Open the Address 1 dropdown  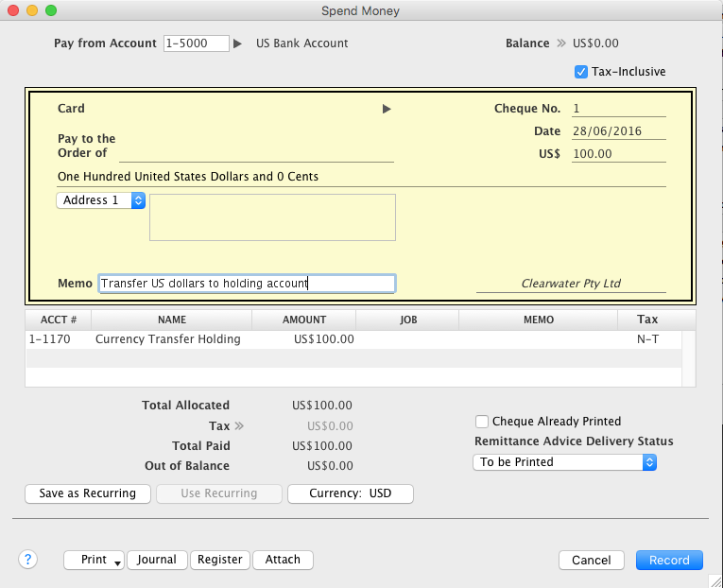click(x=101, y=200)
